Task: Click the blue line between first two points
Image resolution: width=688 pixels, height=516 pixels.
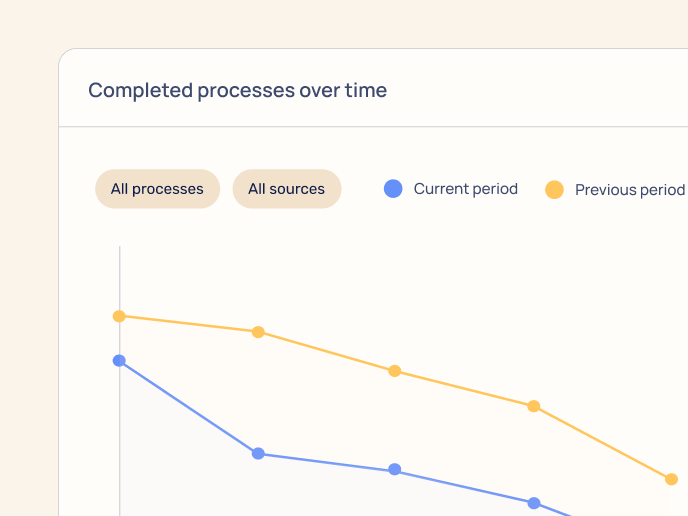Action: pos(188,407)
